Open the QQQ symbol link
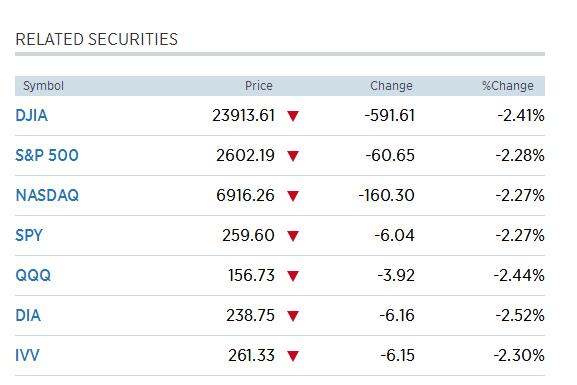 33,275
